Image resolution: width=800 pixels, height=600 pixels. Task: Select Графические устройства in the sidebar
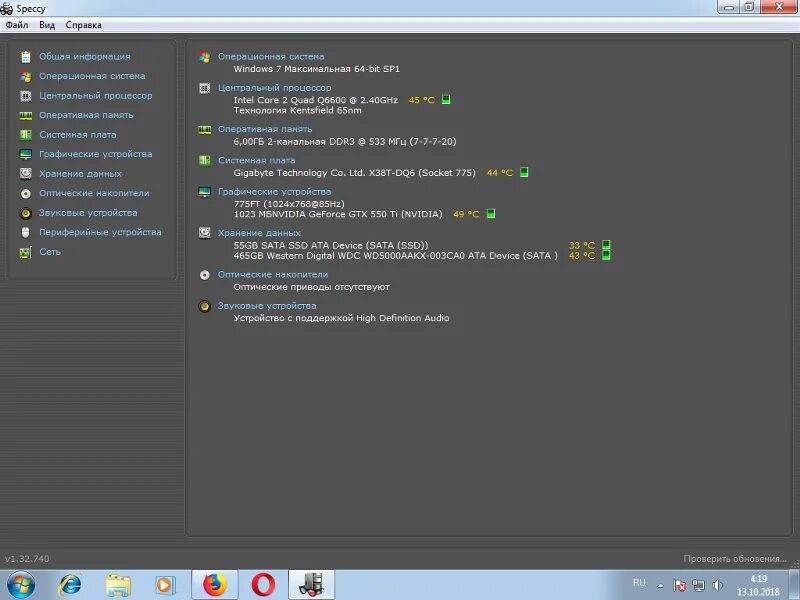coord(96,154)
